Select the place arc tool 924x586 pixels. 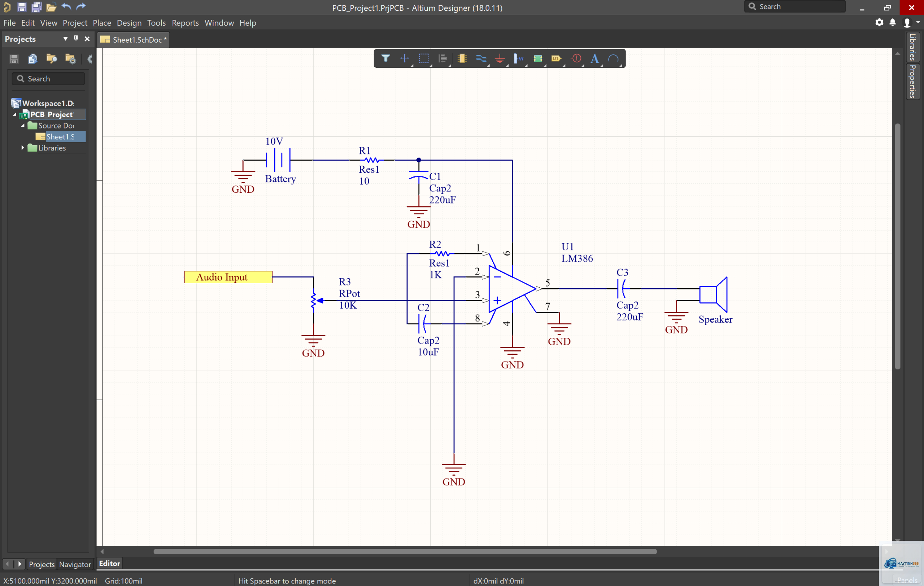click(614, 59)
